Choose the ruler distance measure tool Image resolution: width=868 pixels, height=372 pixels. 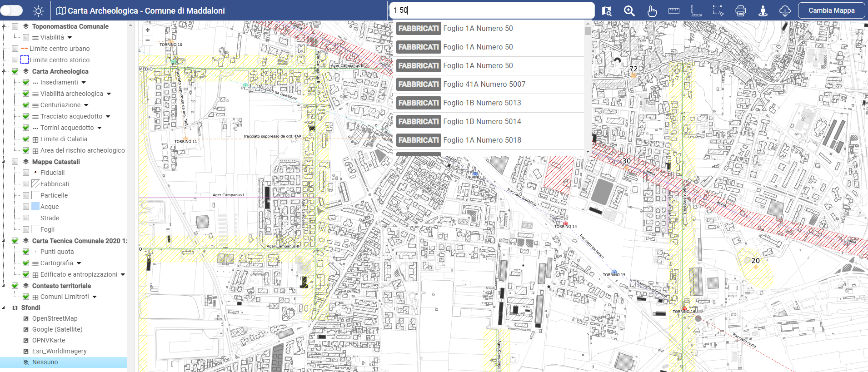[674, 11]
